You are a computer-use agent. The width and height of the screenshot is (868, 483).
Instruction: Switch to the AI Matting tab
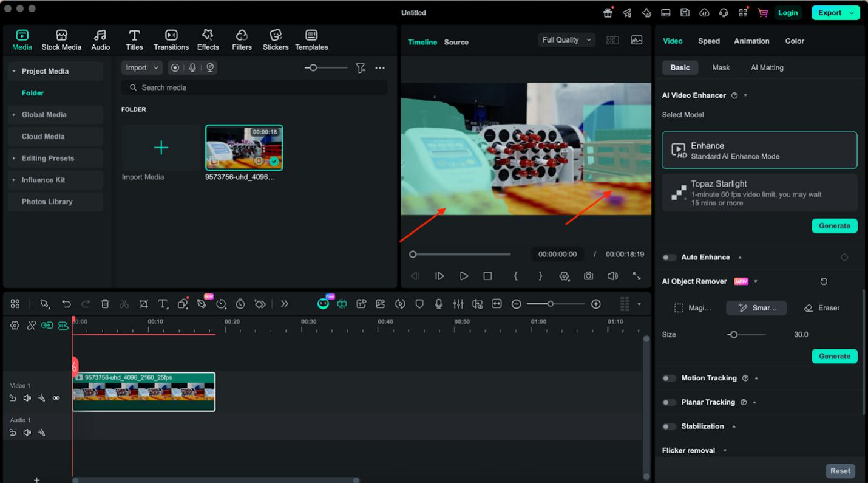tap(767, 67)
